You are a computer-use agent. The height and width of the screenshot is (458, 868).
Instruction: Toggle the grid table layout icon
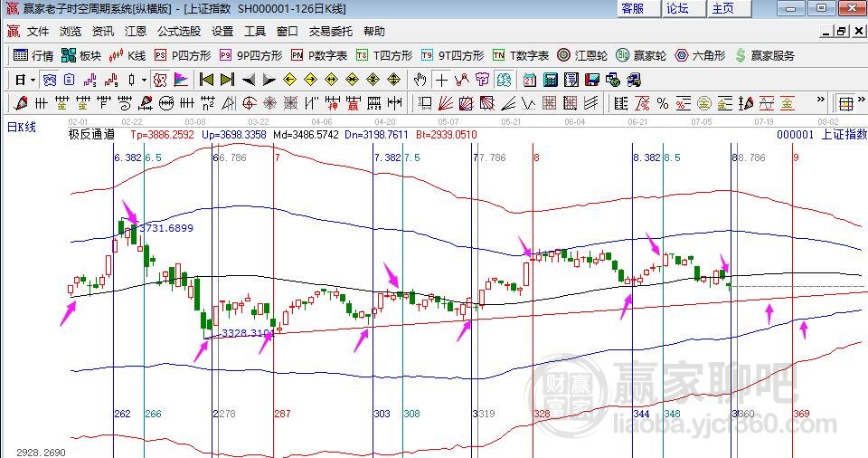[x=845, y=103]
